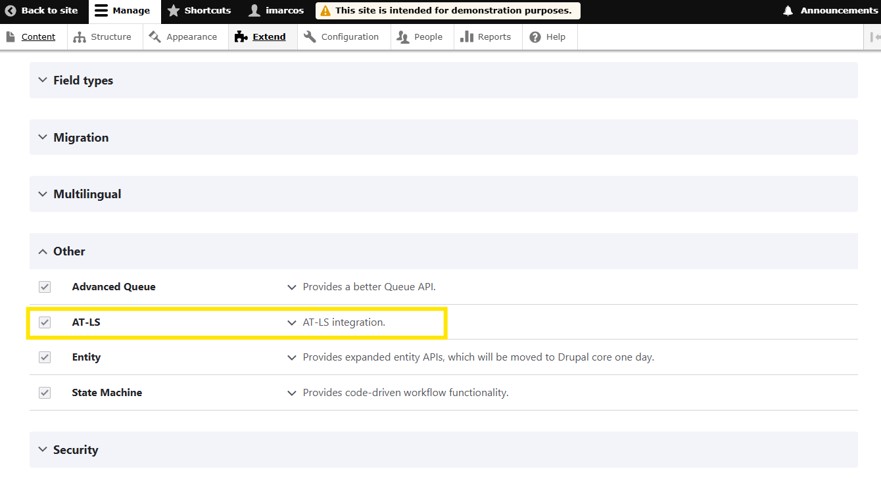Open the Reports menu item
Viewport: 881px width, 487px height.
485,37
